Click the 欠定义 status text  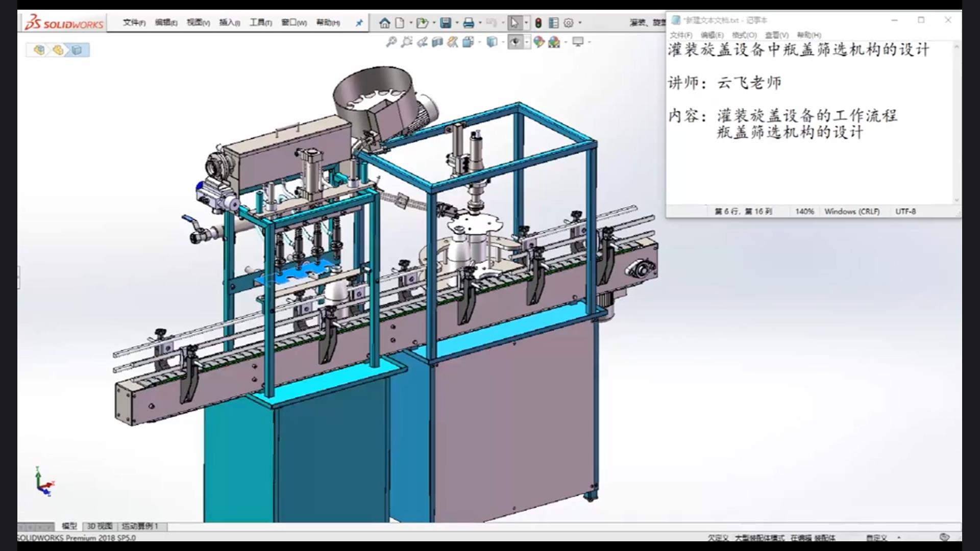pos(718,538)
